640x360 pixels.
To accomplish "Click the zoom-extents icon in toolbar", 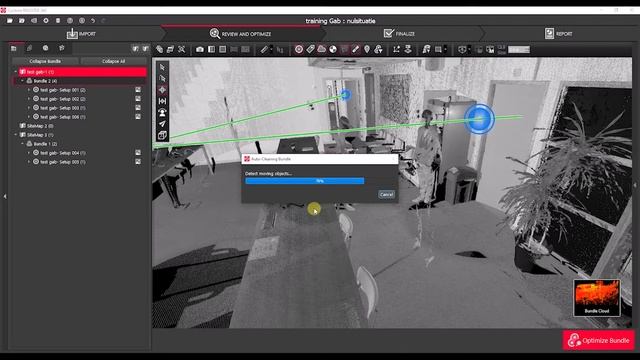I will (182, 49).
